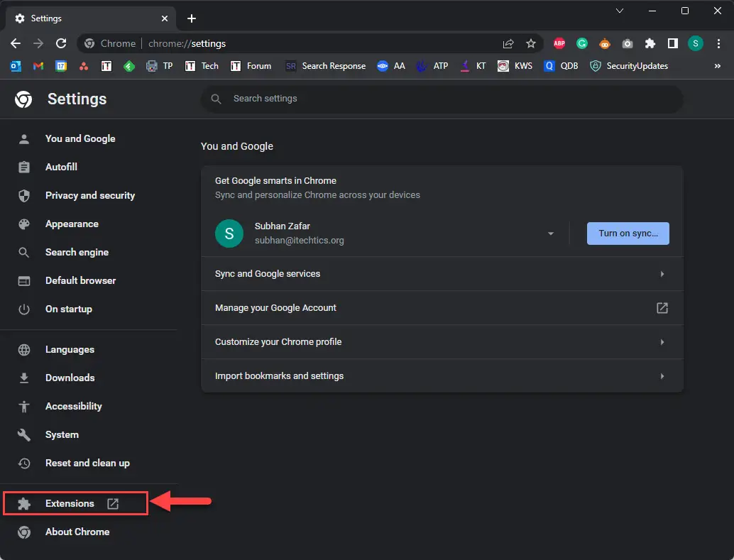Screen dimensions: 734x560
Task: Click the Search settings field
Action: tap(442, 99)
